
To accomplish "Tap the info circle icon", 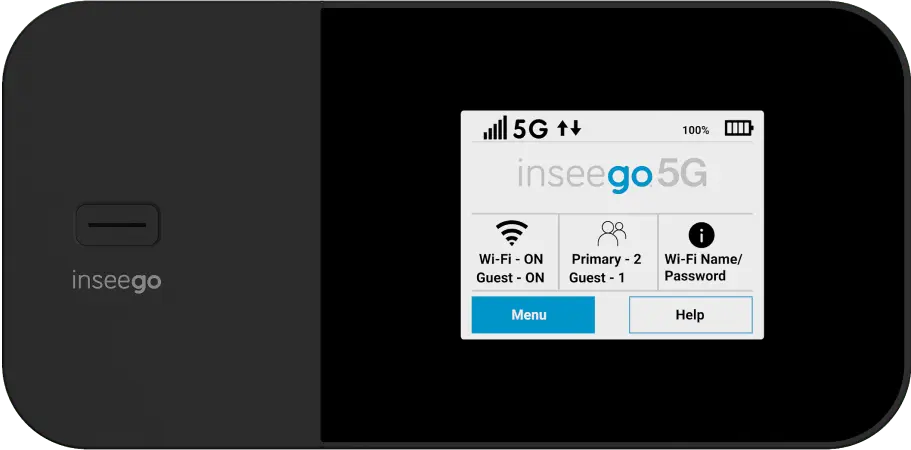I will [x=701, y=235].
